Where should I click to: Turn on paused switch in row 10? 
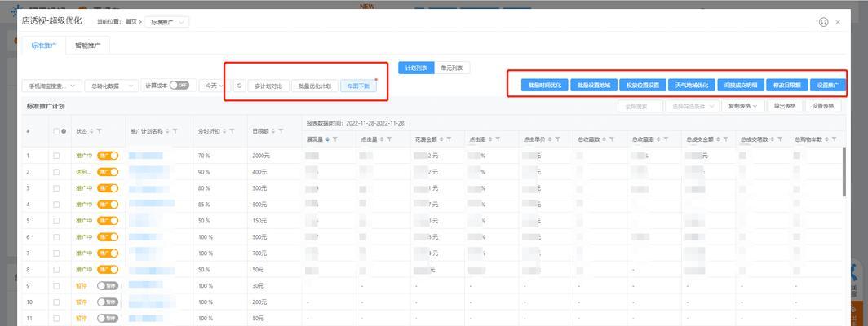pos(108,302)
